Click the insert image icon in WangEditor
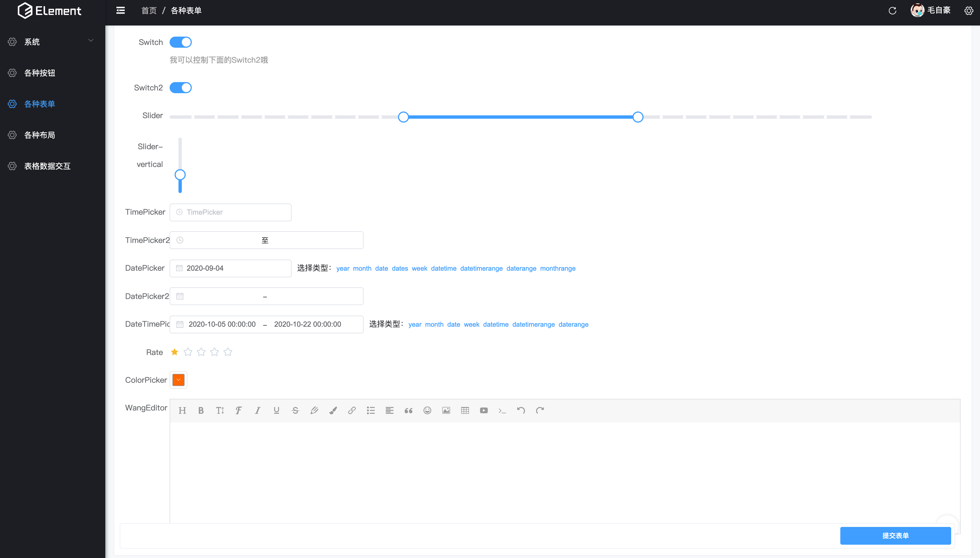980x558 pixels. tap(446, 410)
